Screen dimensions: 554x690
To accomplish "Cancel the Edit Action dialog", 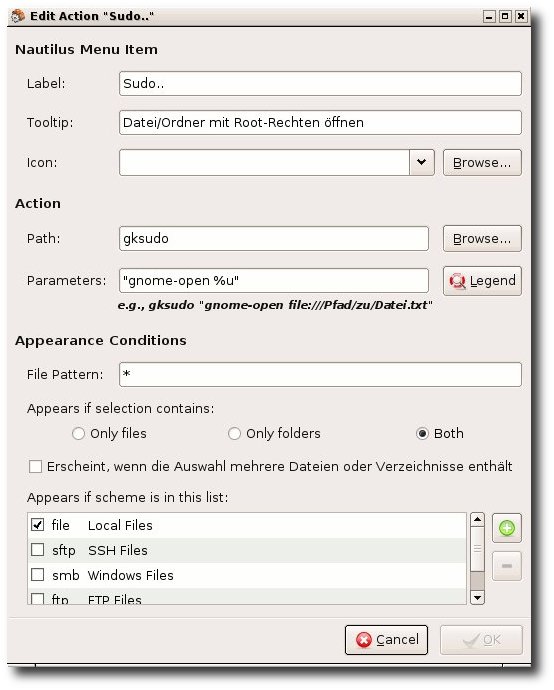I will click(386, 640).
